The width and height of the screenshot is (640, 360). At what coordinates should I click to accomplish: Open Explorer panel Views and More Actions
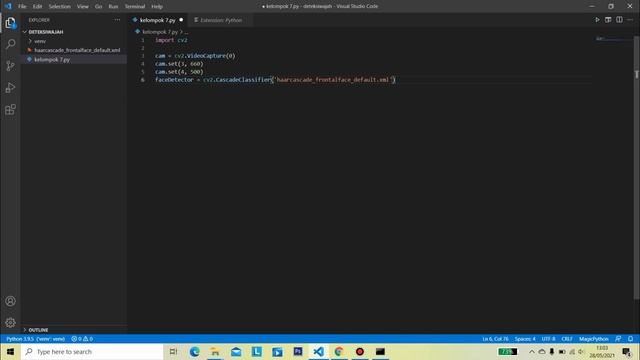117,20
